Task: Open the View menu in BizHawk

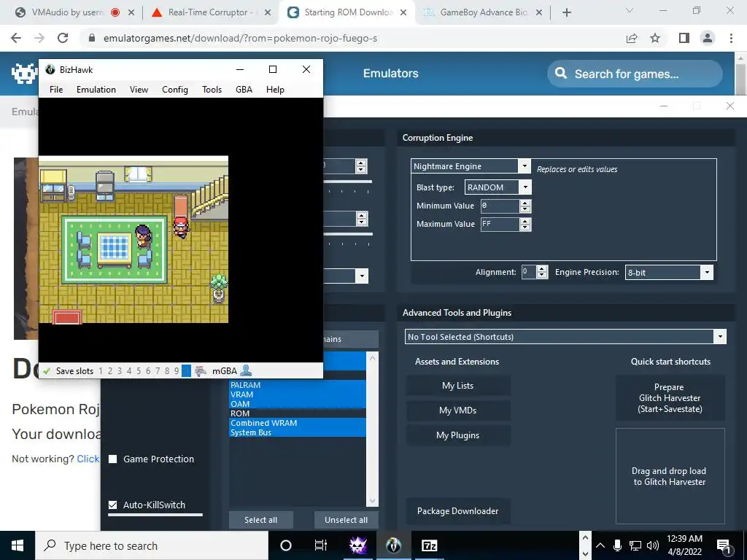Action: coord(139,90)
